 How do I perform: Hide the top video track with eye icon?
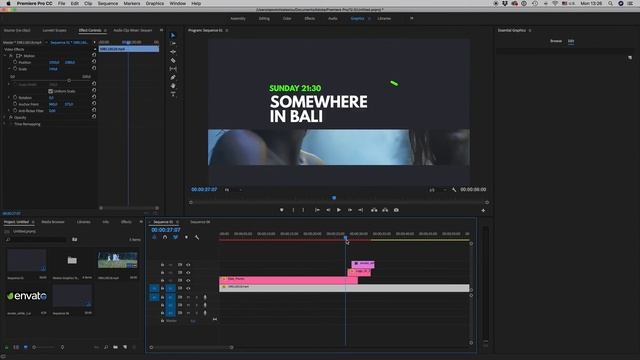tap(188, 265)
